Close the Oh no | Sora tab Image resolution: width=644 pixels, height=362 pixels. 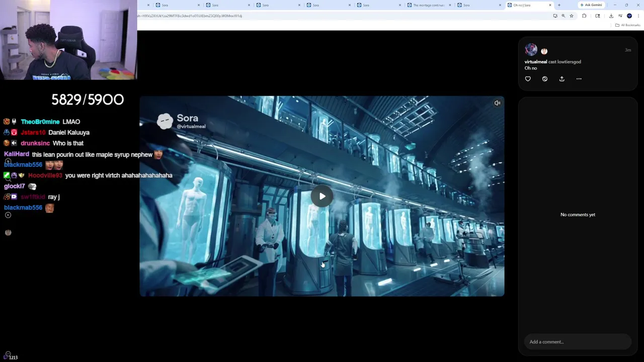coord(550,5)
